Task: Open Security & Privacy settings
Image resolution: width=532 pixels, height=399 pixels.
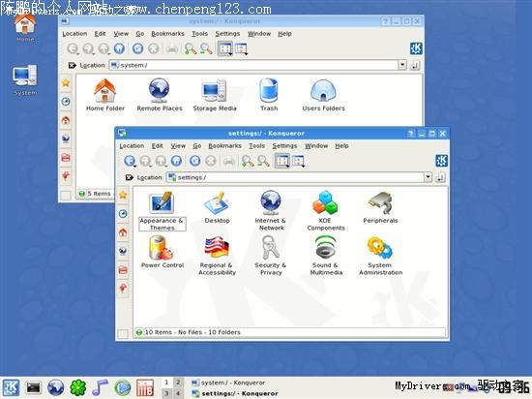Action: coord(271,256)
